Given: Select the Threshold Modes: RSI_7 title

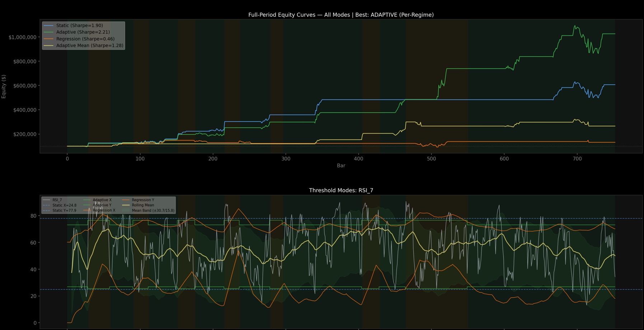Looking at the screenshot, I should click(x=341, y=190).
